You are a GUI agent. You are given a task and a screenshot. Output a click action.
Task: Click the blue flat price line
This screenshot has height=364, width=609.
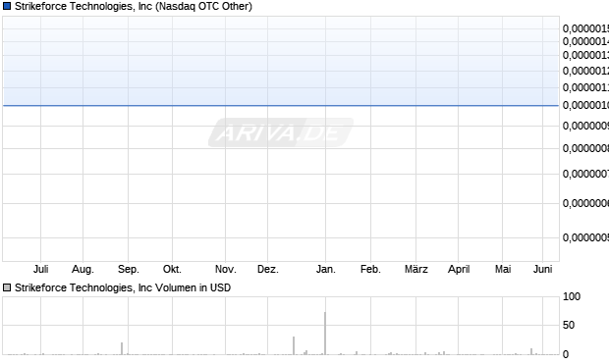281,105
